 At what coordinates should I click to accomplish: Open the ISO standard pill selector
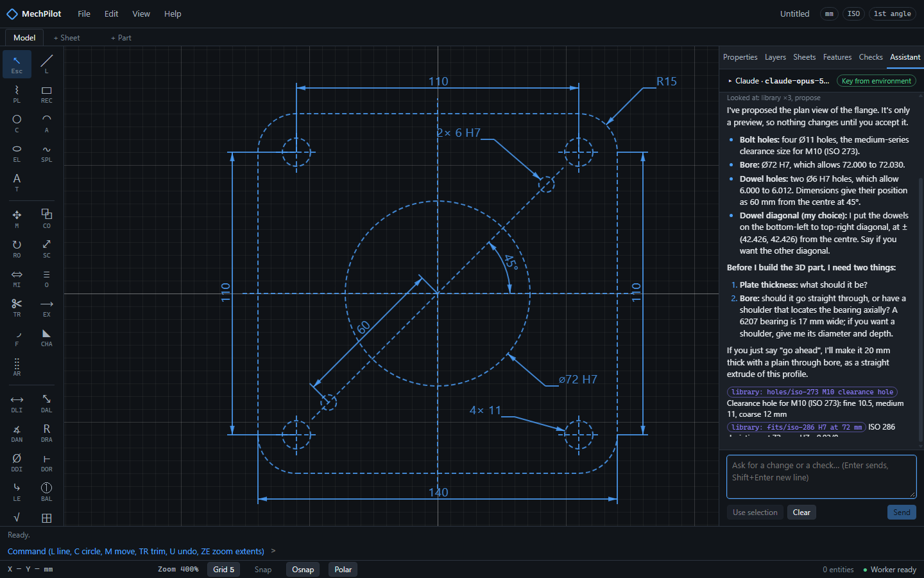tap(853, 13)
